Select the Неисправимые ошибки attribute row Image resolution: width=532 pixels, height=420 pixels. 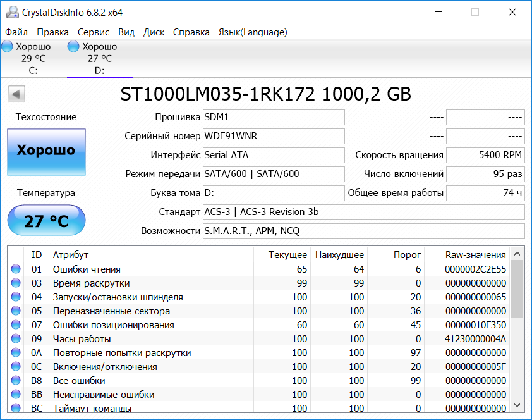[258, 394]
